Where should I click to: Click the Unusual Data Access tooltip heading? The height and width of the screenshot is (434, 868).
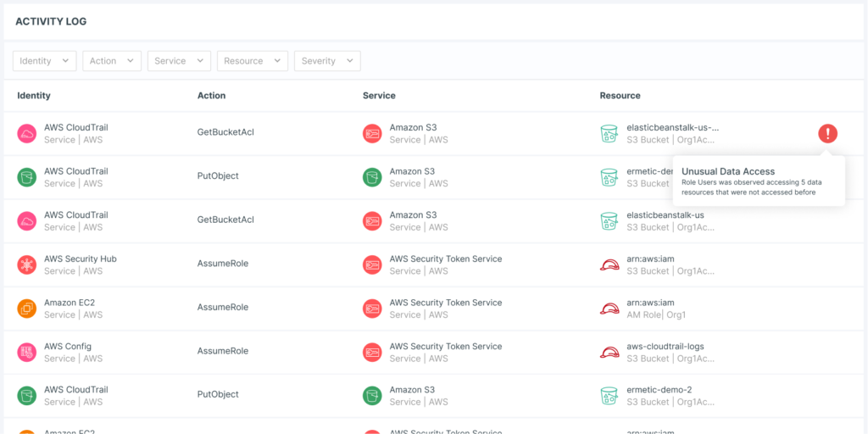pyautogui.click(x=728, y=171)
